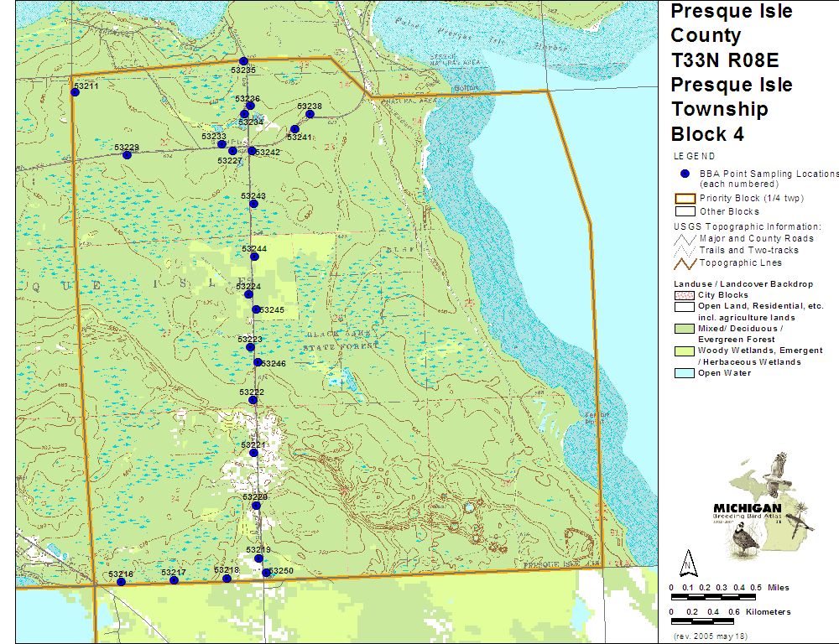Select sampling point 53216 dot
The width and height of the screenshot is (839, 644).
coord(121,582)
